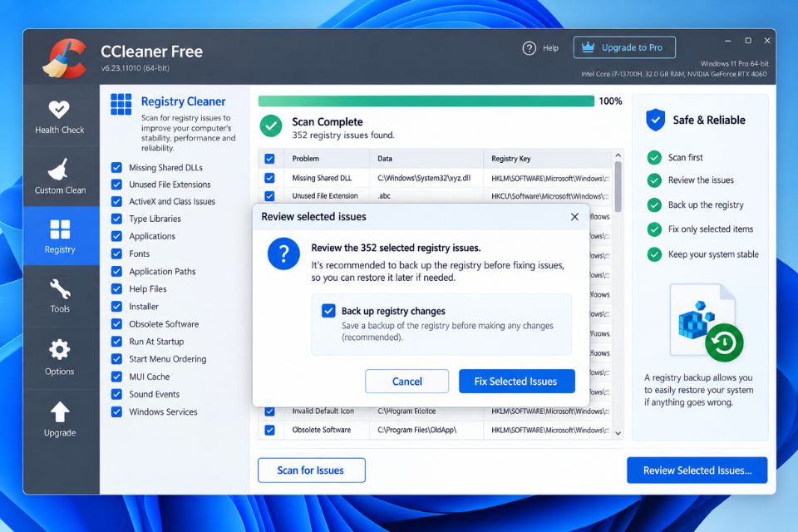This screenshot has width=798, height=532.
Task: Close the Review selected issues dialog
Action: coord(574,217)
